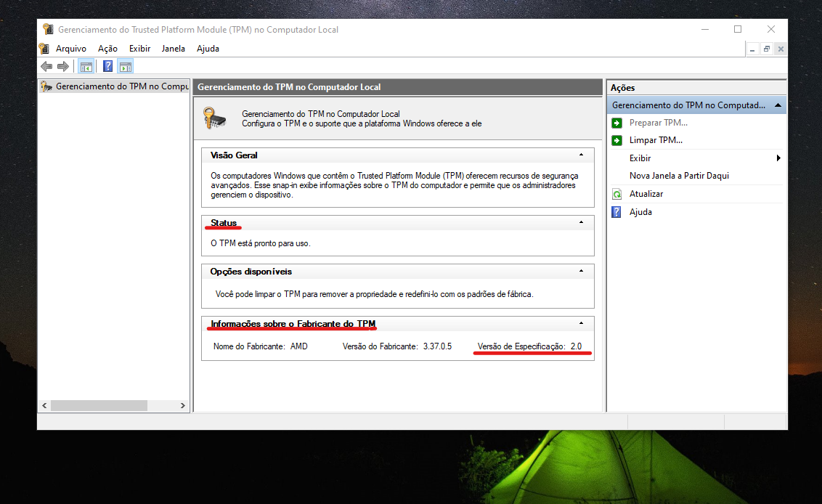The image size is (822, 504).
Task: Click the green arrow icon for Preparar TPM
Action: point(617,123)
